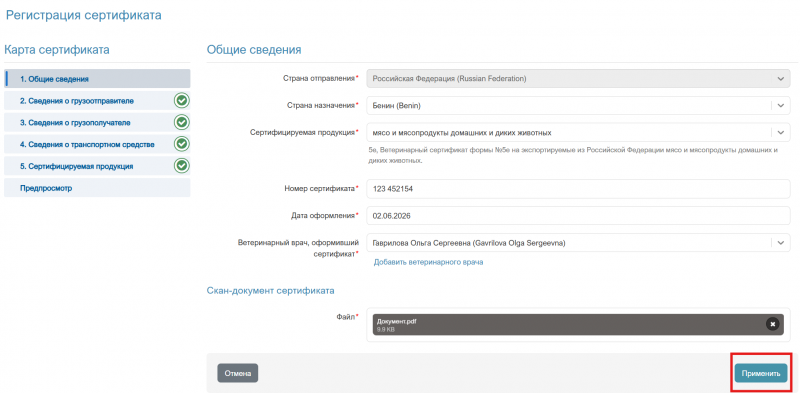Open the Предпросмотр step
The image size is (800, 393).
coord(97,188)
